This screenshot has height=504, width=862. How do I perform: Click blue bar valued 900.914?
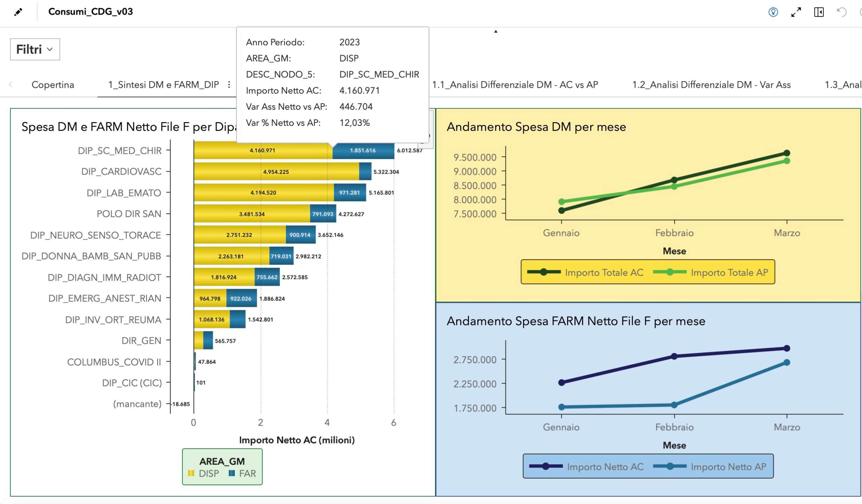[301, 235]
